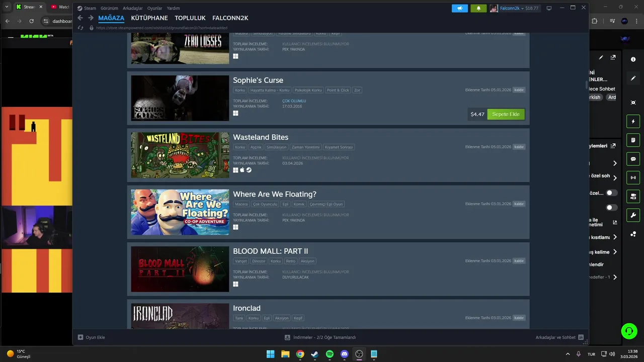
Task: Open the Ironclad title link
Action: (247, 308)
